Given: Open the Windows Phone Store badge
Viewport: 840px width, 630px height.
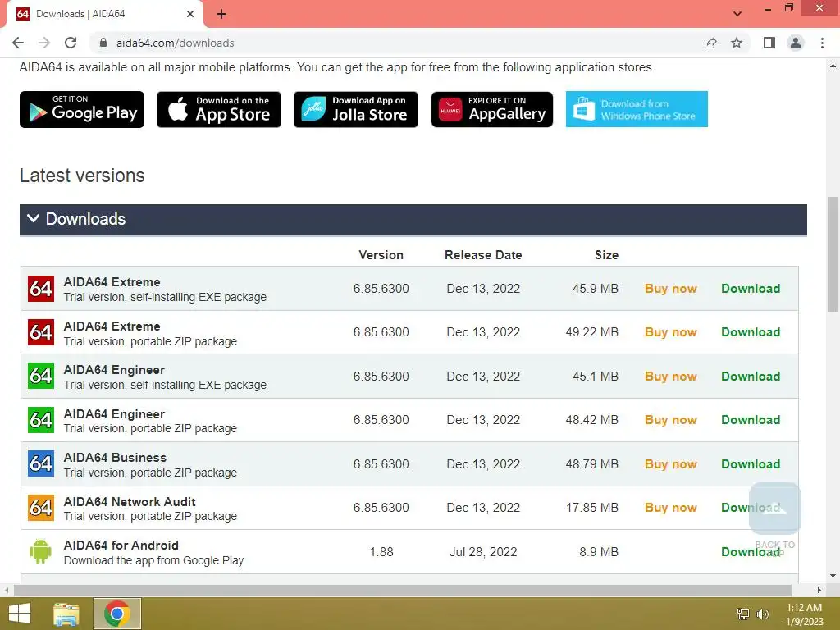Looking at the screenshot, I should (637, 109).
